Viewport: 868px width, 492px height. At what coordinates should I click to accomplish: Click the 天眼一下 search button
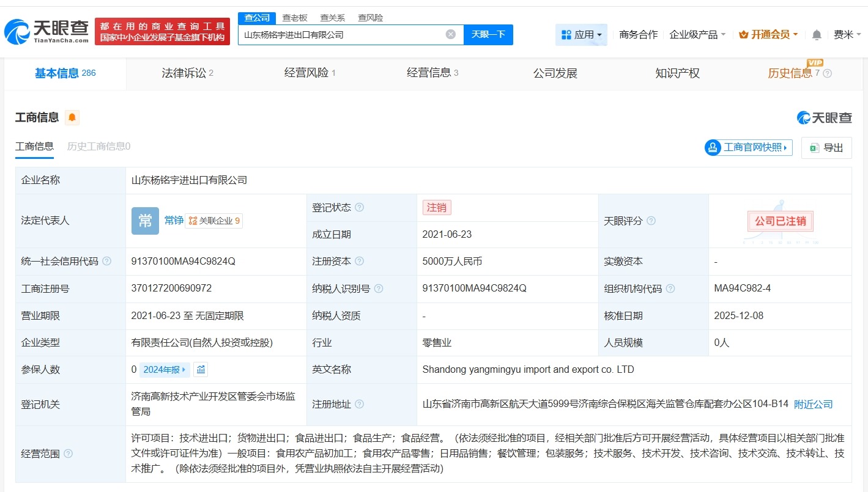[488, 35]
